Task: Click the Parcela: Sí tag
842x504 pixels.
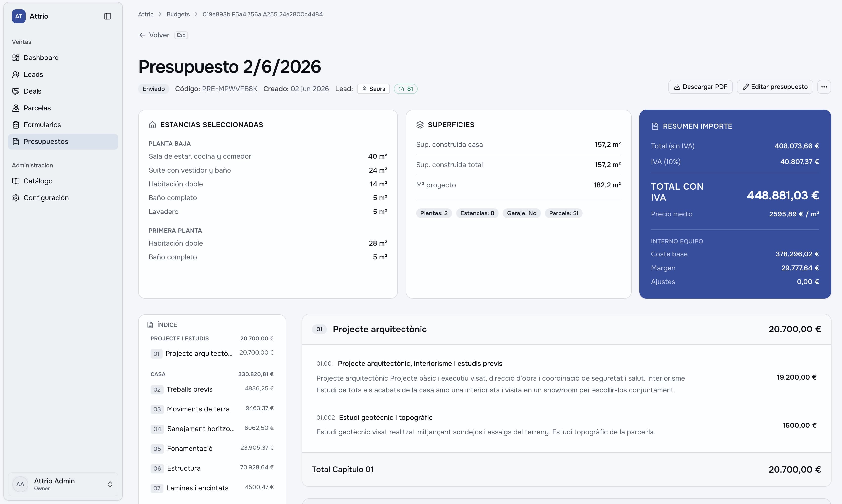Action: 563,213
